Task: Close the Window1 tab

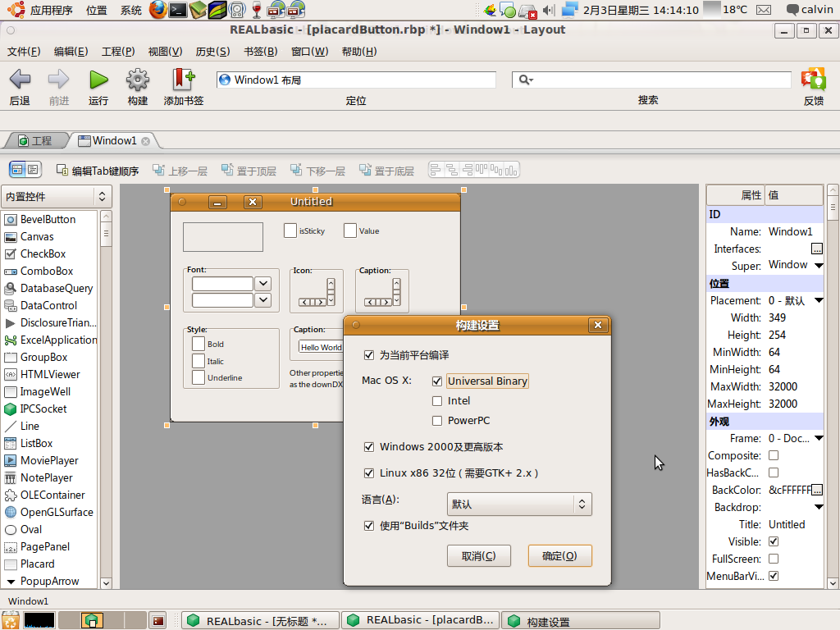Action: coord(145,141)
